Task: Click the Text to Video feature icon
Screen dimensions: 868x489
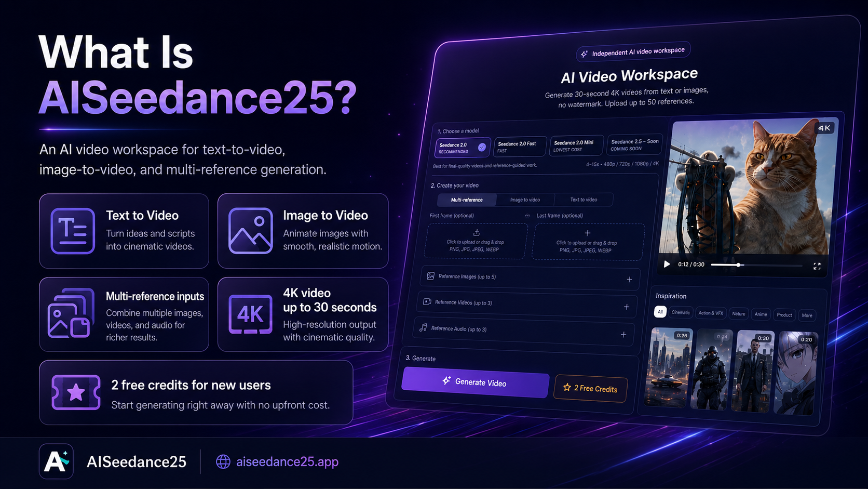Action: pyautogui.click(x=73, y=231)
